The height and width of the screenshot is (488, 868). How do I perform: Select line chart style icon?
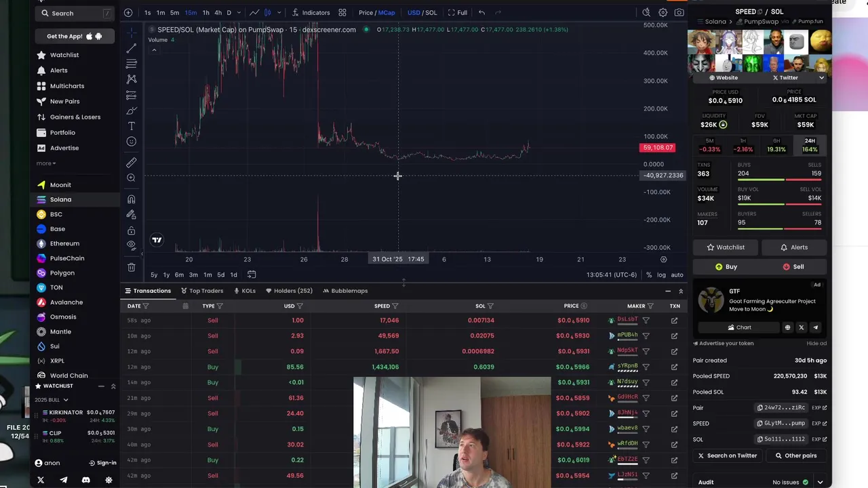click(254, 12)
